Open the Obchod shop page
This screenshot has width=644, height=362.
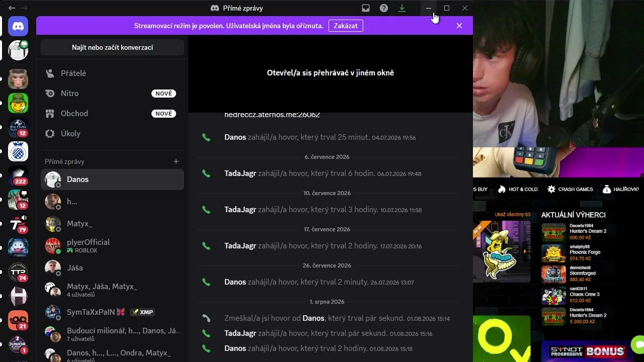click(112, 114)
